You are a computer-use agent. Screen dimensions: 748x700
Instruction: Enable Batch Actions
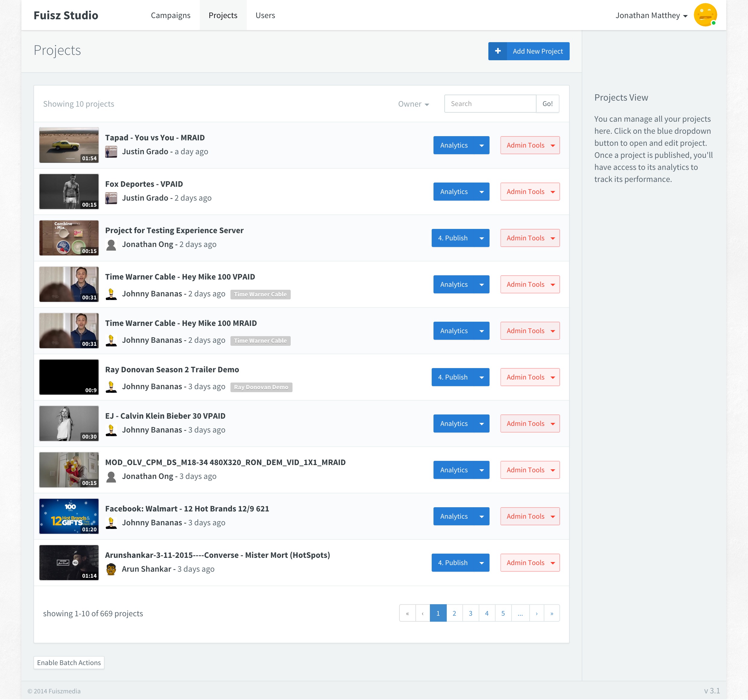click(x=69, y=663)
